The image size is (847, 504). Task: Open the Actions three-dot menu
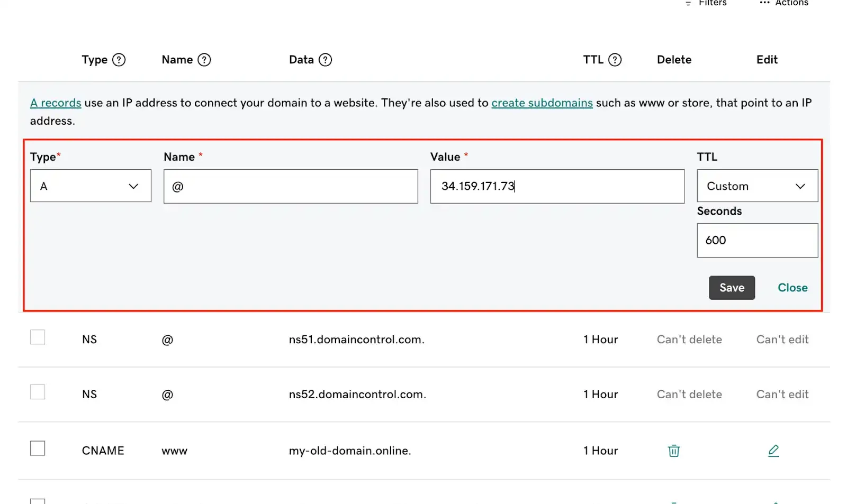tap(764, 3)
